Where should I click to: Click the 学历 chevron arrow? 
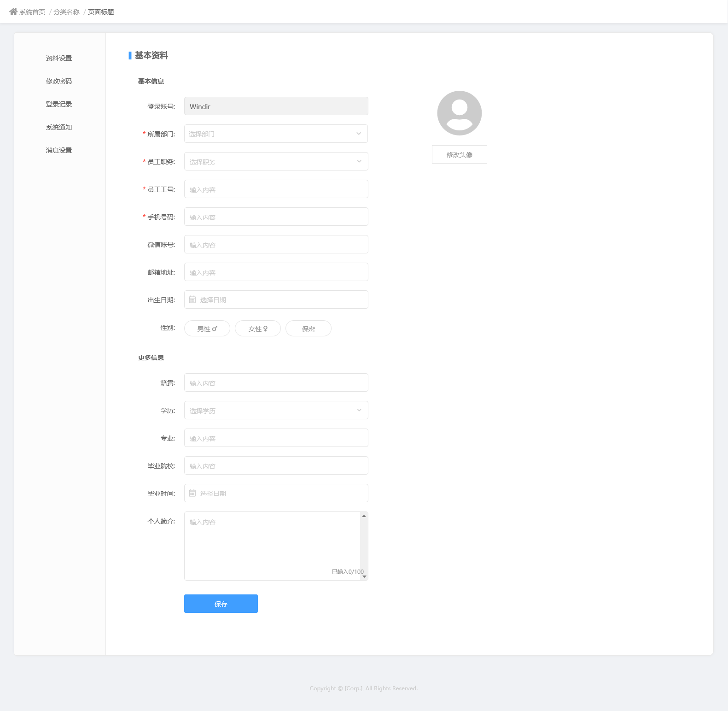(359, 410)
